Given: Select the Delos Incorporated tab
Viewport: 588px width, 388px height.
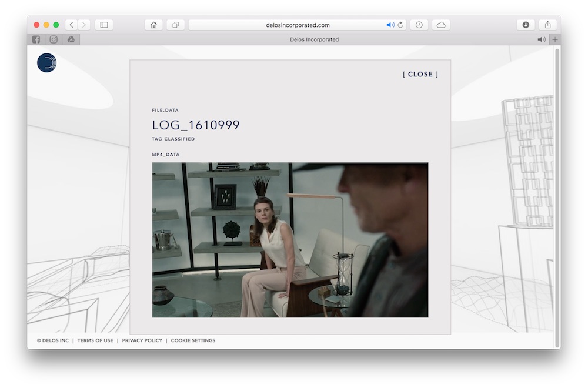Looking at the screenshot, I should (x=314, y=39).
